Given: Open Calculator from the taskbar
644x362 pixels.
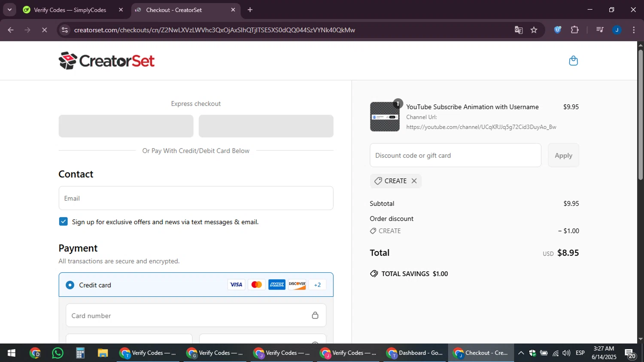Looking at the screenshot, I should pos(80,353).
